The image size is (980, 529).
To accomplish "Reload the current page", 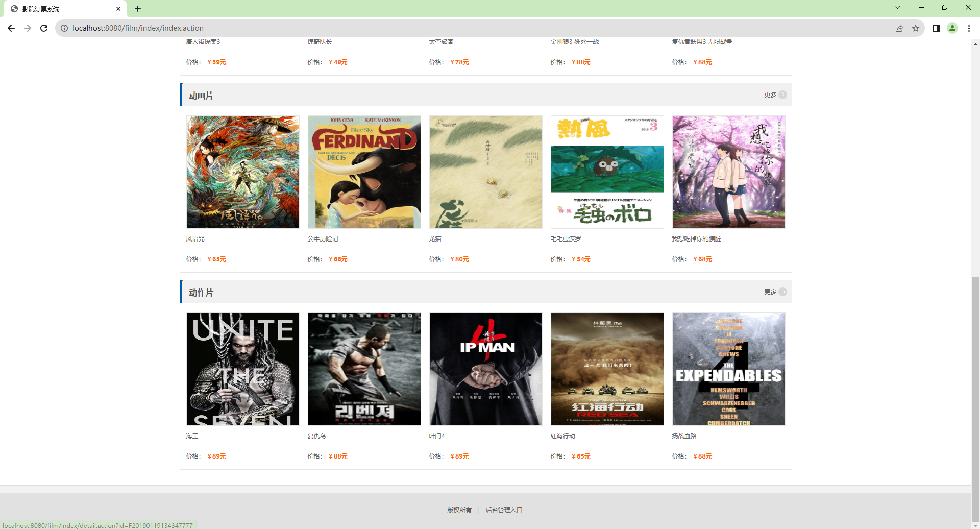I will click(44, 28).
